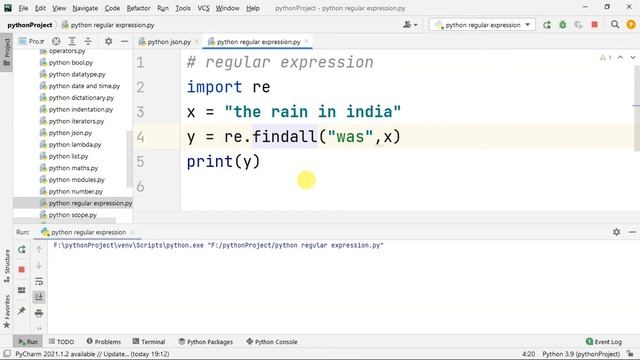Open Run tool window settings gear
This screenshot has height=360, width=640.
point(616,232)
